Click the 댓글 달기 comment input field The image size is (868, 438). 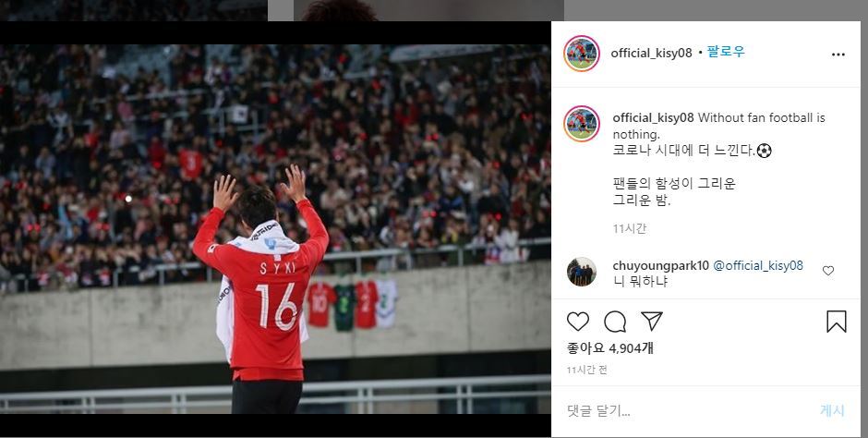click(x=686, y=411)
